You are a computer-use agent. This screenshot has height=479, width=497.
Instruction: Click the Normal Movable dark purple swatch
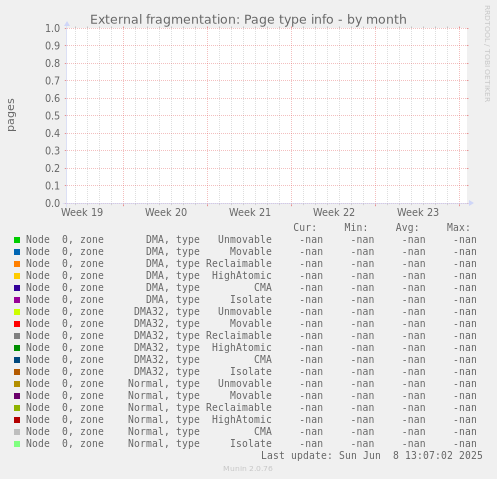[17, 396]
